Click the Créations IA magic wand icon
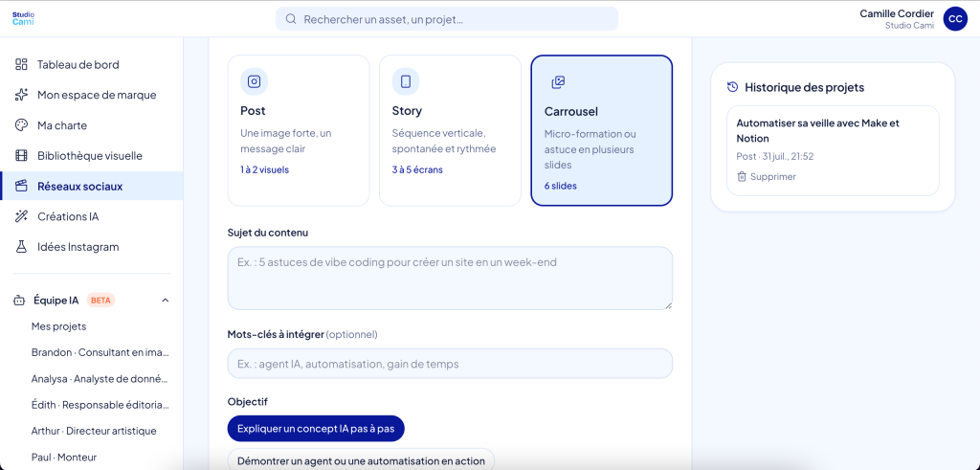This screenshot has height=470, width=980. point(21,216)
